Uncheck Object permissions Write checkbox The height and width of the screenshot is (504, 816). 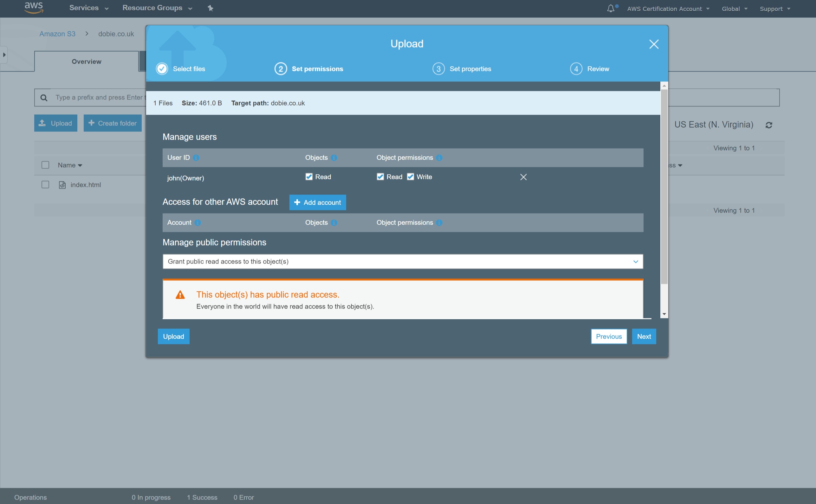point(410,177)
